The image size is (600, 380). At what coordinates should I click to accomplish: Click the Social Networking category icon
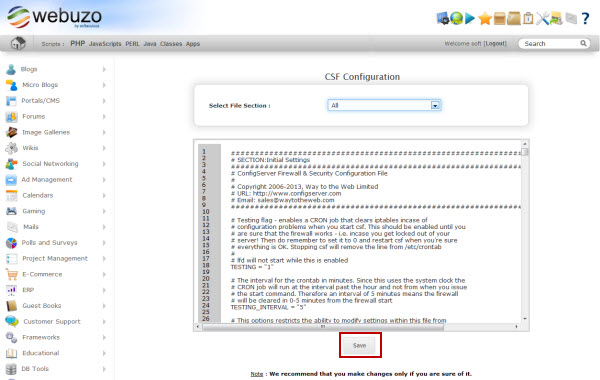11,164
